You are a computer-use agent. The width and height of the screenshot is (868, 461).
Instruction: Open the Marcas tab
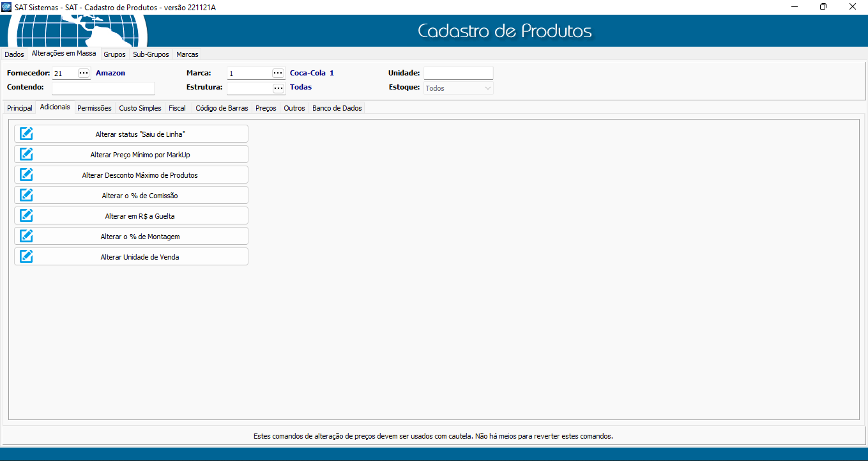click(x=187, y=54)
